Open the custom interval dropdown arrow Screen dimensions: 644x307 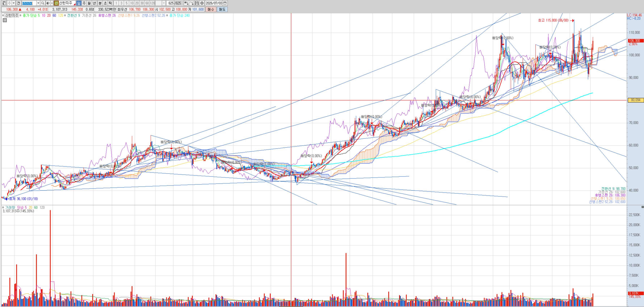(x=164, y=3)
